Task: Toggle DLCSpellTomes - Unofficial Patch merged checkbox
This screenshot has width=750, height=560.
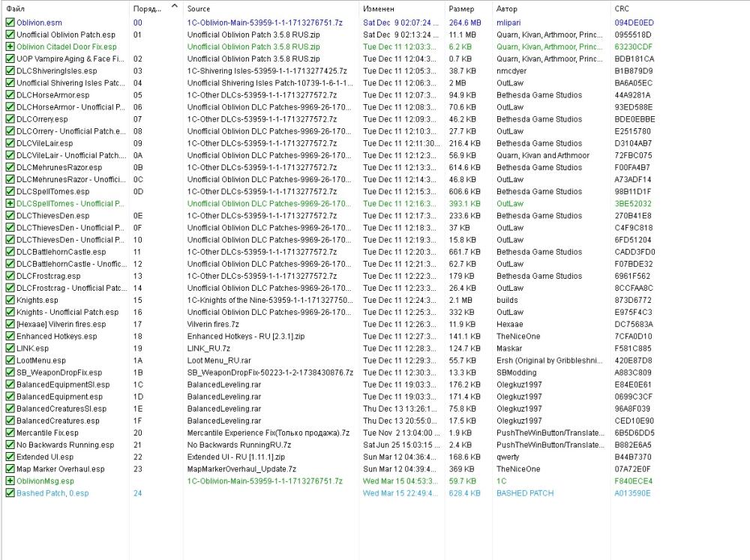Action: [x=10, y=203]
